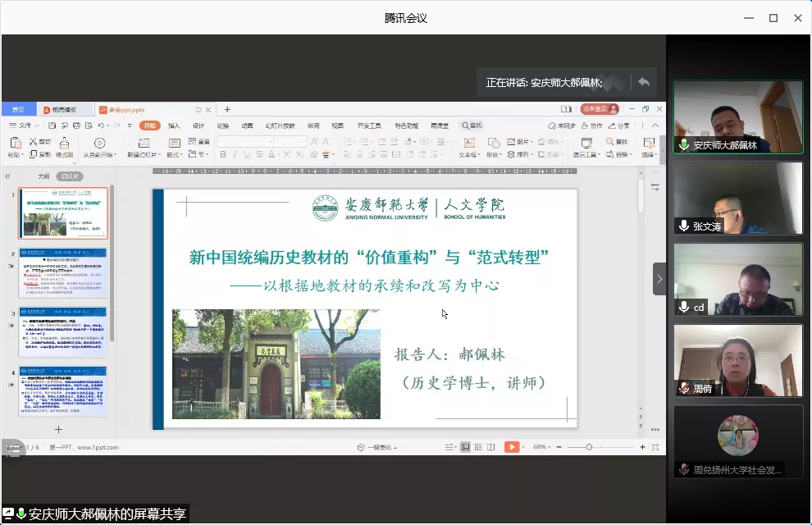The height and width of the screenshot is (525, 812).
Task: Click the zoom slider in status bar
Action: point(589,447)
